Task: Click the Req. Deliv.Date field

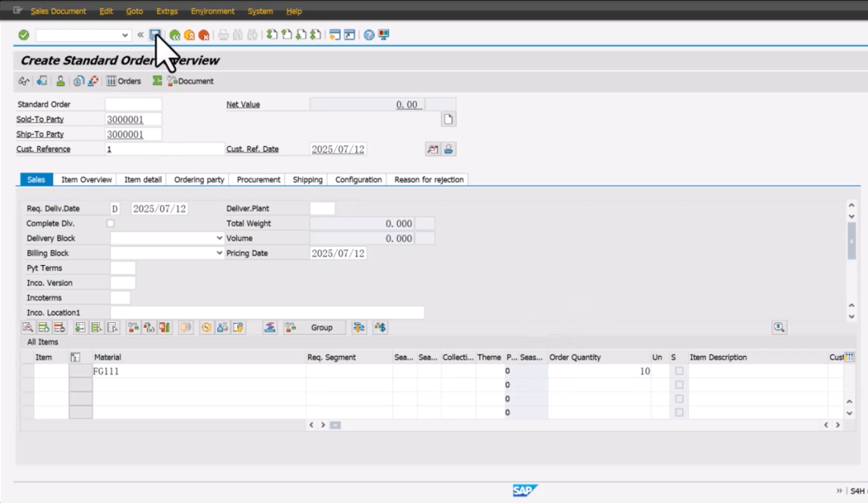Action: (159, 209)
